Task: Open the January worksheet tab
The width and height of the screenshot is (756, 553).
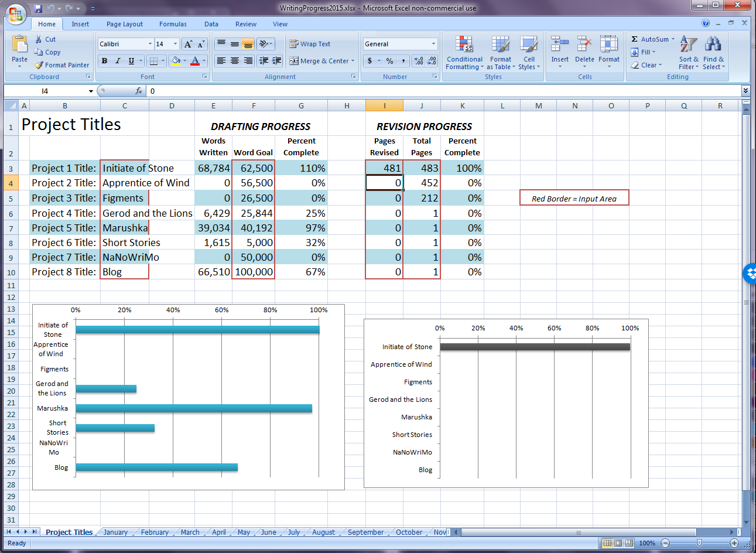Action: coord(115,532)
